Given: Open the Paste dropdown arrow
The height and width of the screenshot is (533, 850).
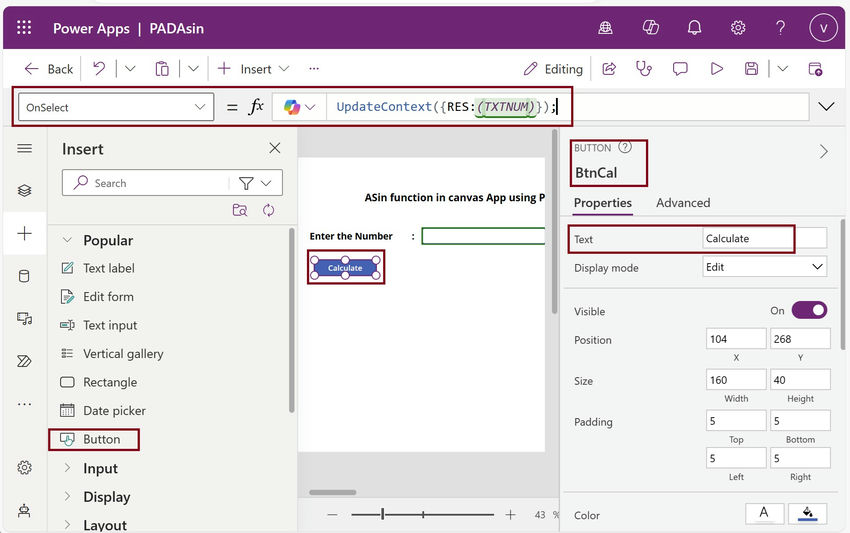Looking at the screenshot, I should (x=194, y=68).
